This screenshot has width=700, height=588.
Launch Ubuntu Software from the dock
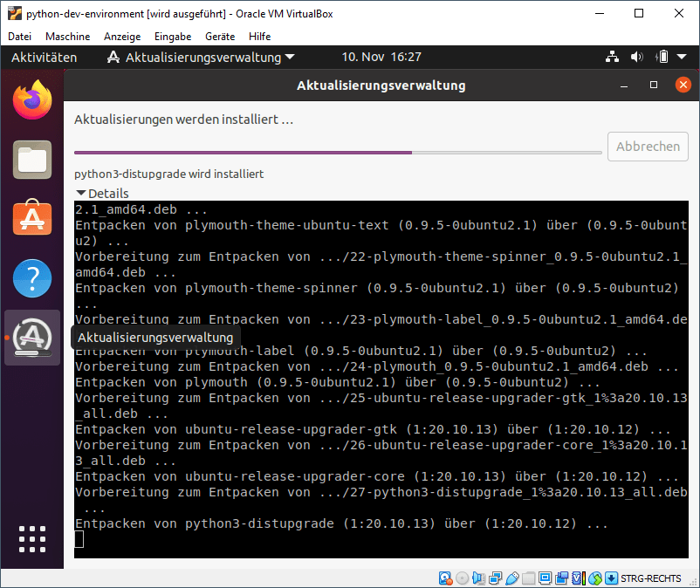click(31, 218)
